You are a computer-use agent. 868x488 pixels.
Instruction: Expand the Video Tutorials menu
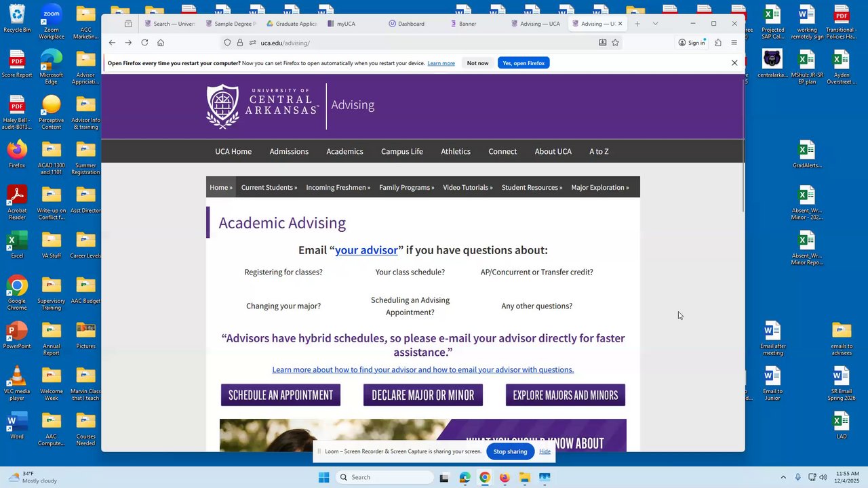(x=468, y=187)
